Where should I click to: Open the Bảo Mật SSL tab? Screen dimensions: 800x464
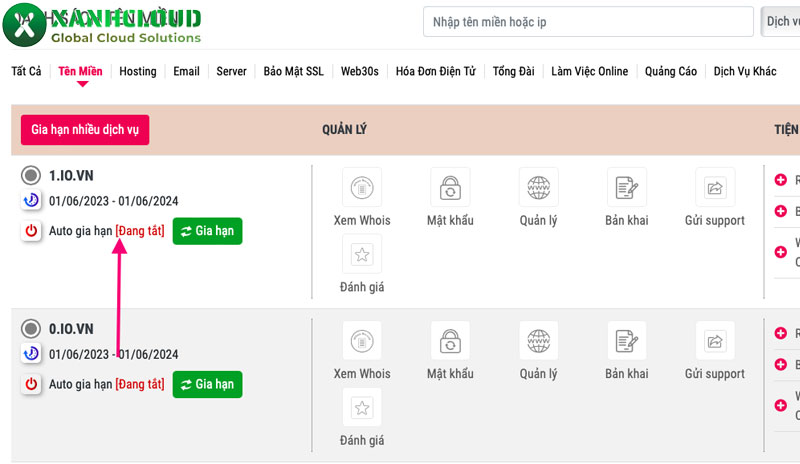(x=294, y=72)
